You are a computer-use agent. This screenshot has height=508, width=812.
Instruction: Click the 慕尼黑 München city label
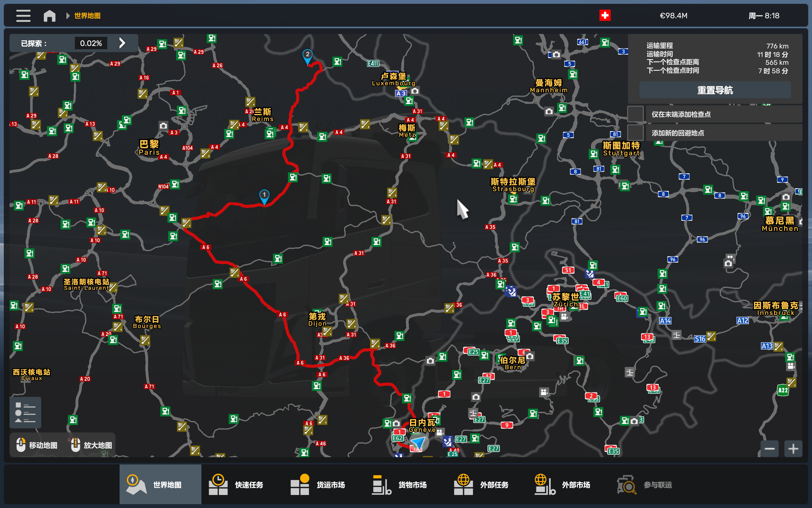point(780,224)
